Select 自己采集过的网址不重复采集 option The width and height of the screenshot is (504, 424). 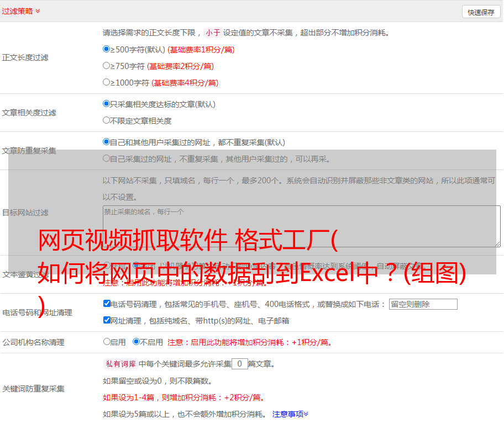[x=106, y=158]
